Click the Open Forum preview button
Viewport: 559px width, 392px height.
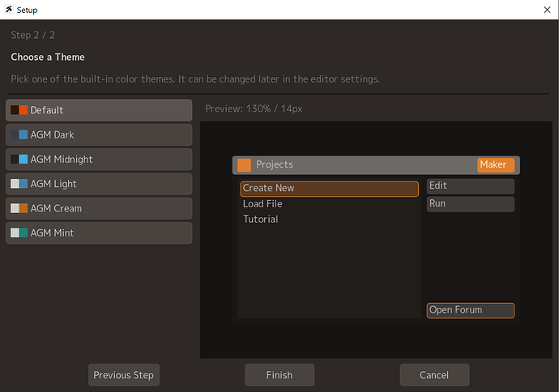(471, 310)
